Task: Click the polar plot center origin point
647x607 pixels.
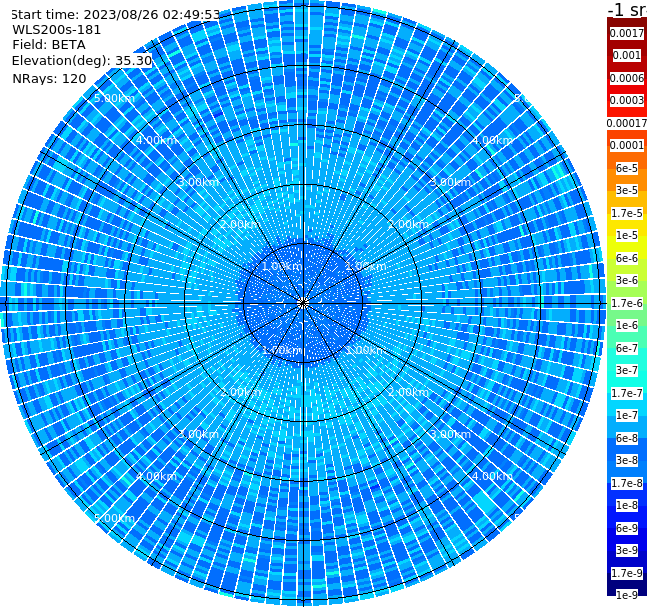Action: pyautogui.click(x=303, y=303)
